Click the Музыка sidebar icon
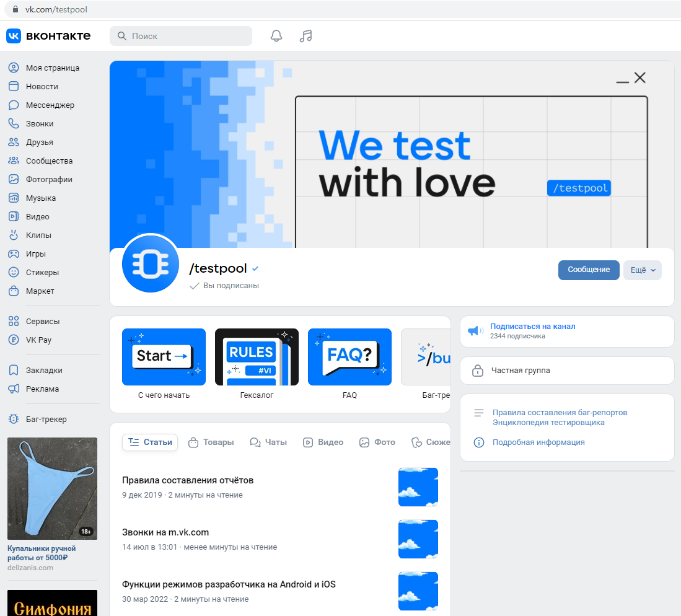Screen dimensions: 681x616 (14, 198)
